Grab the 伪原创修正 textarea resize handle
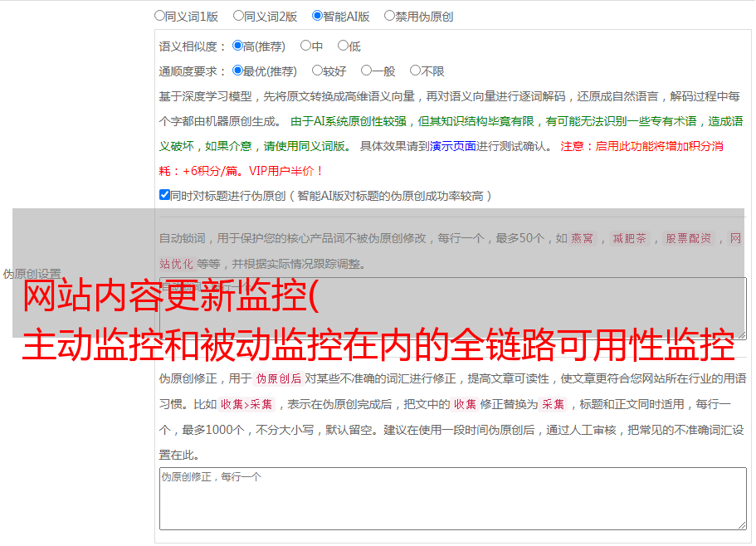756x546 pixels. coord(742,525)
